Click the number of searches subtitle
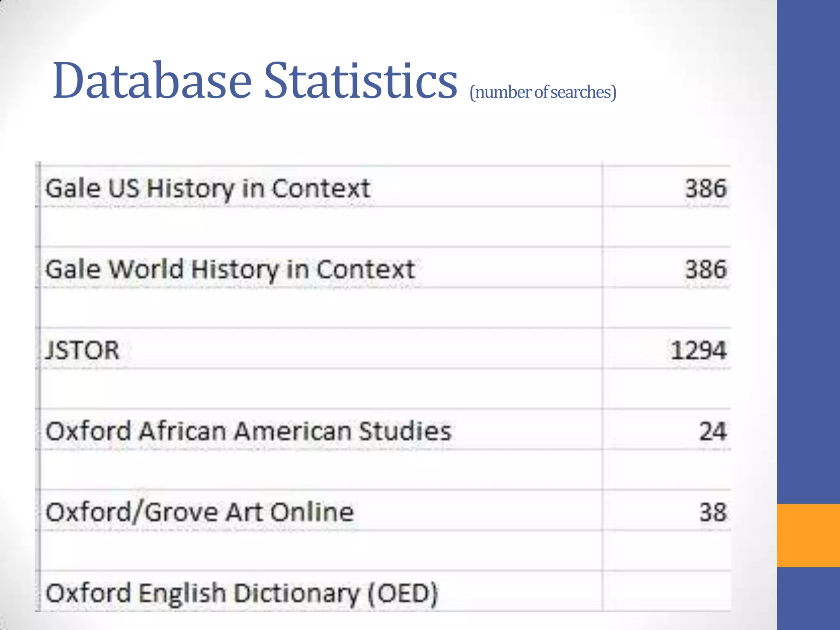840x630 pixels. tap(543, 92)
